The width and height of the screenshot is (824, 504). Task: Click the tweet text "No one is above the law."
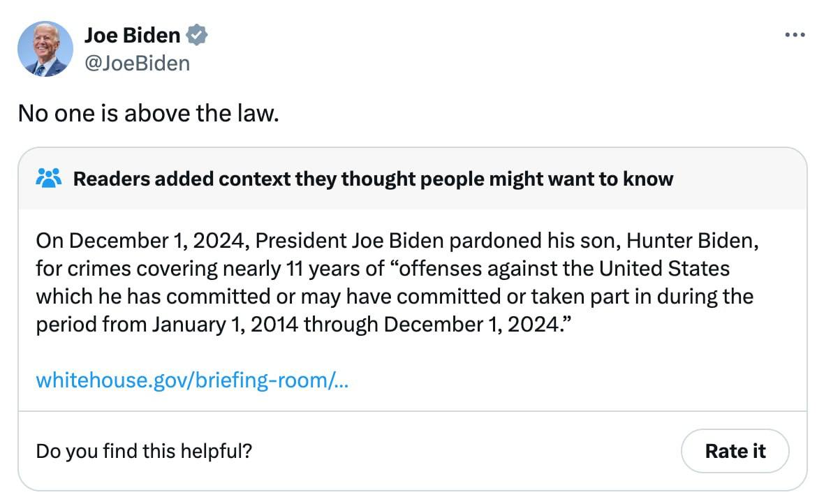coord(148,112)
